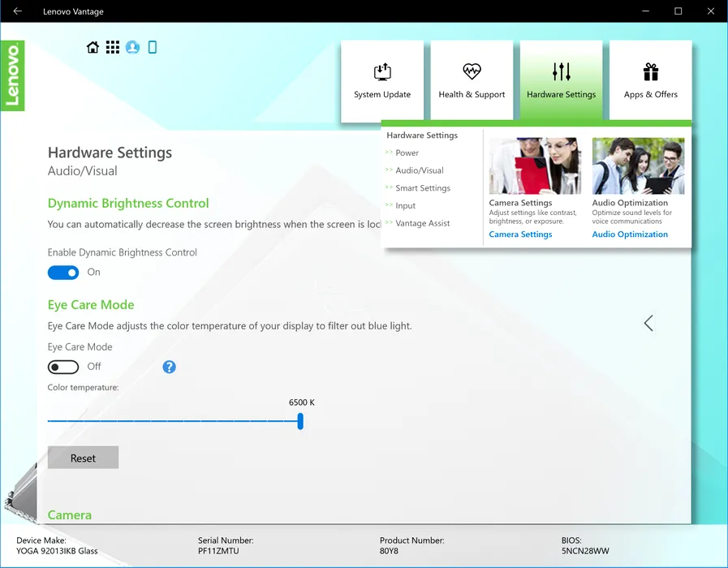This screenshot has width=728, height=568.
Task: Select Power in Hardware Settings menu
Action: coord(407,153)
